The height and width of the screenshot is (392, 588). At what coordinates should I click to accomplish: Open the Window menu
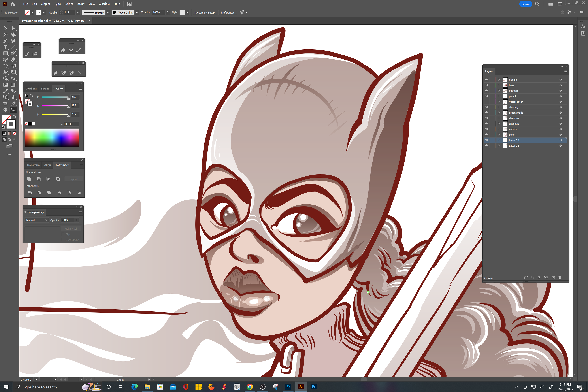click(104, 4)
